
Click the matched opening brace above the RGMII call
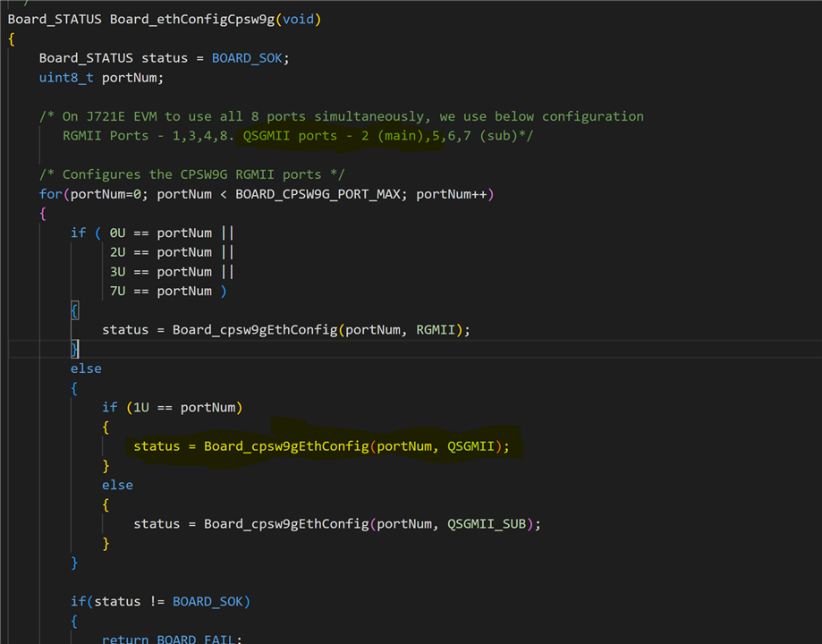[x=74, y=310]
